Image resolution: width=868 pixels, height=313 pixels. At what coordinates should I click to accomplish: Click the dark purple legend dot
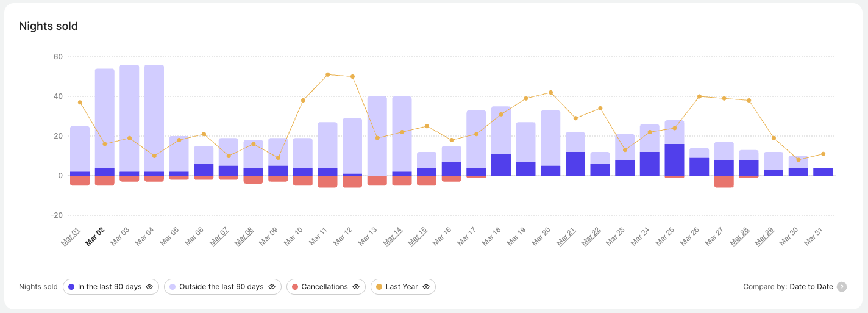coord(72,287)
